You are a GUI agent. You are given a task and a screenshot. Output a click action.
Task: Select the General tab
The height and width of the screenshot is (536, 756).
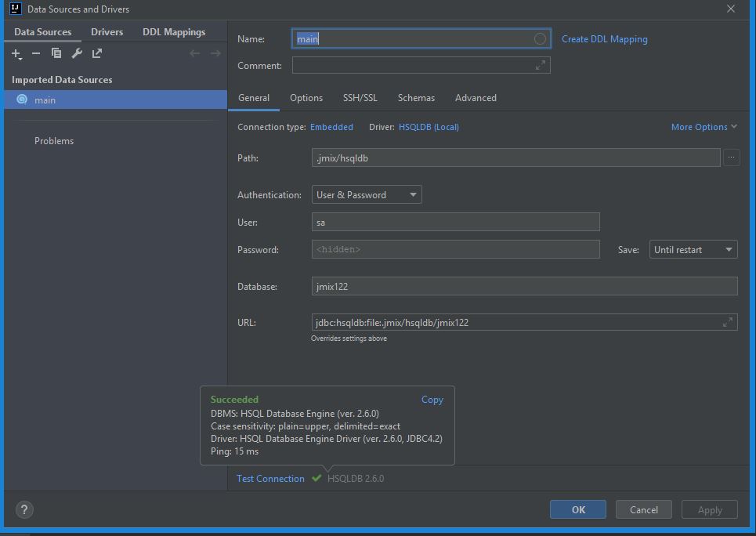pos(254,98)
